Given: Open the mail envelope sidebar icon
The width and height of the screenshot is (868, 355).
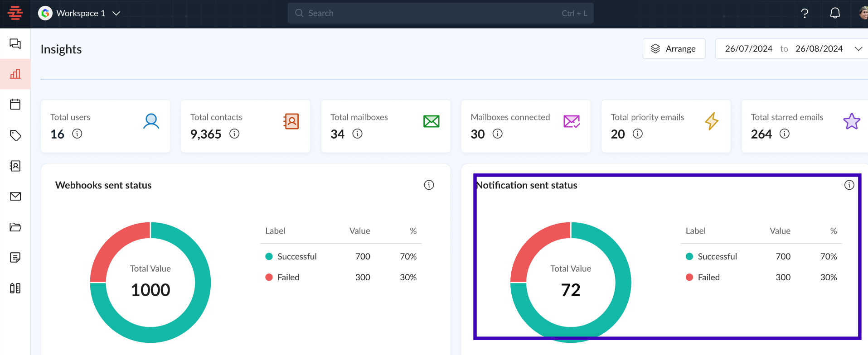Looking at the screenshot, I should 15,197.
